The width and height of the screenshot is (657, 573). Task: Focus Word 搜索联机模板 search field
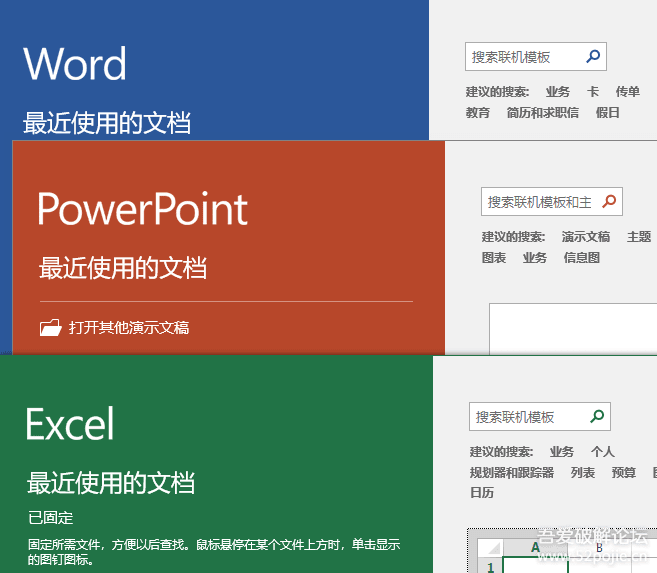pos(535,57)
